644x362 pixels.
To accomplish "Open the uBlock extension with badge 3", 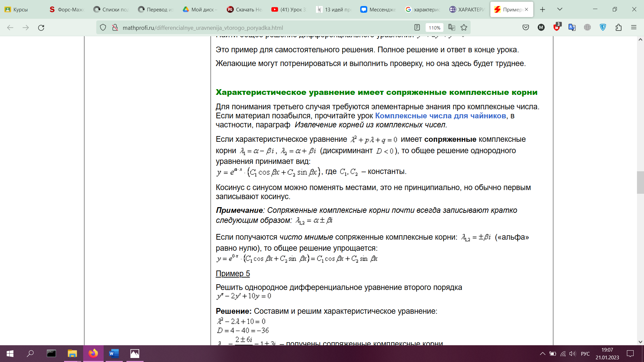I will 557,27.
